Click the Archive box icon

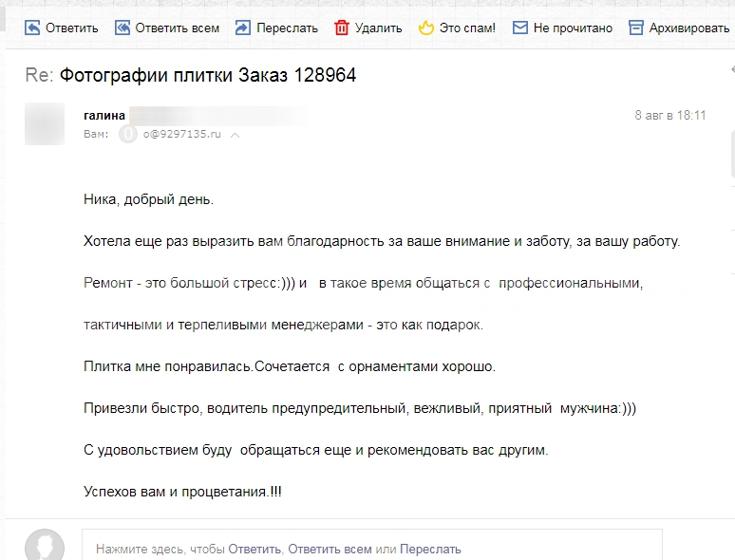635,28
